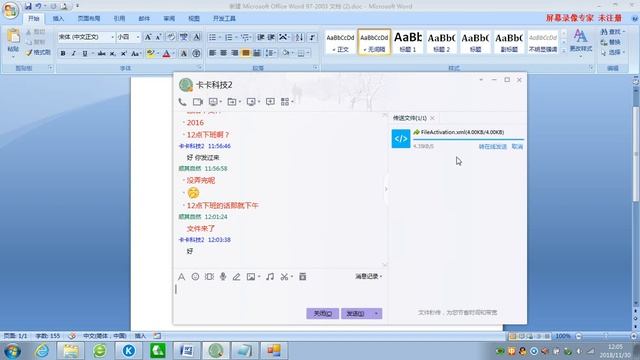
Task: Center text in the Word ribbon
Action: click(x=223, y=53)
